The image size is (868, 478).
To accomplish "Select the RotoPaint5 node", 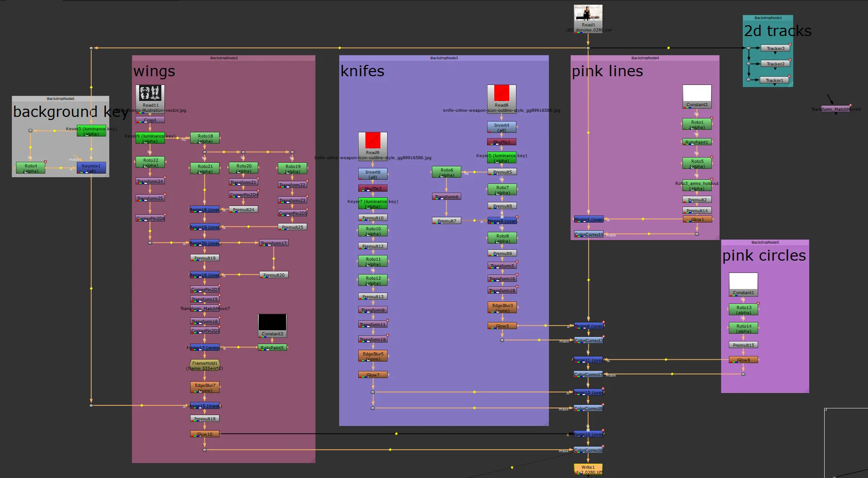I will pos(273,347).
